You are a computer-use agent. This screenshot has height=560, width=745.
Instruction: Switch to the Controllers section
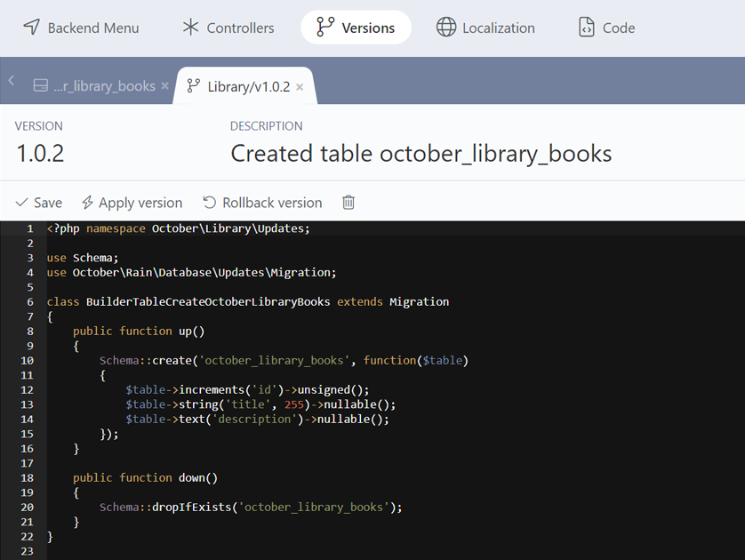click(228, 28)
